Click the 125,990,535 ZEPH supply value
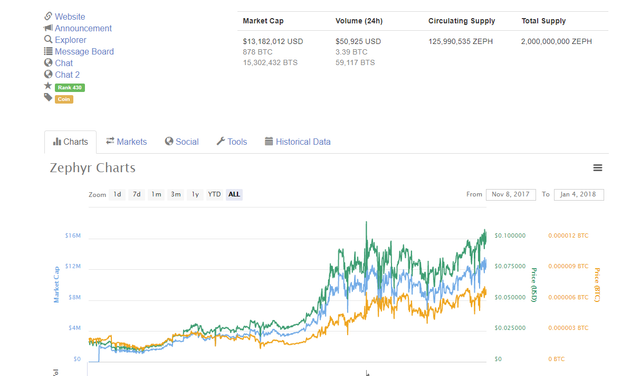Screen dimensions: 640x376 (x=460, y=41)
